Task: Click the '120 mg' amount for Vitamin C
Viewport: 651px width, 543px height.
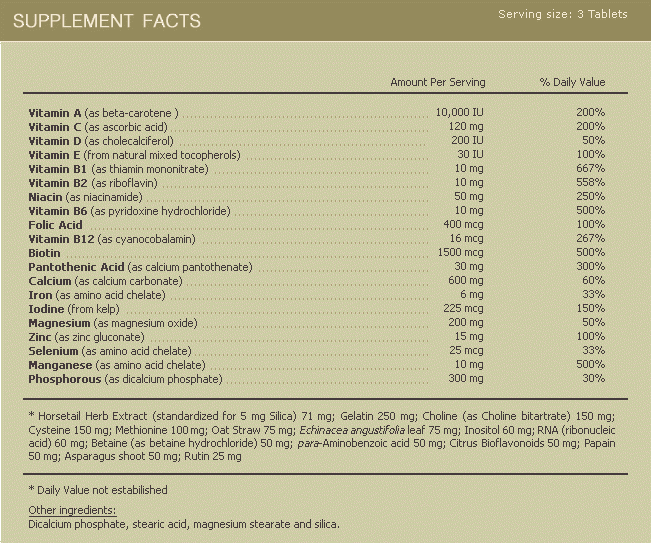Action: tap(466, 126)
